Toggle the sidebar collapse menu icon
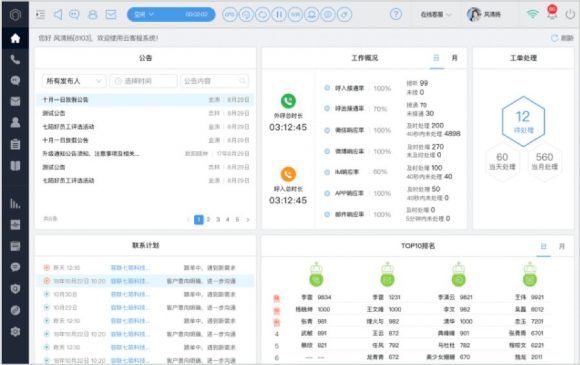The width and height of the screenshot is (580, 365). (x=40, y=14)
